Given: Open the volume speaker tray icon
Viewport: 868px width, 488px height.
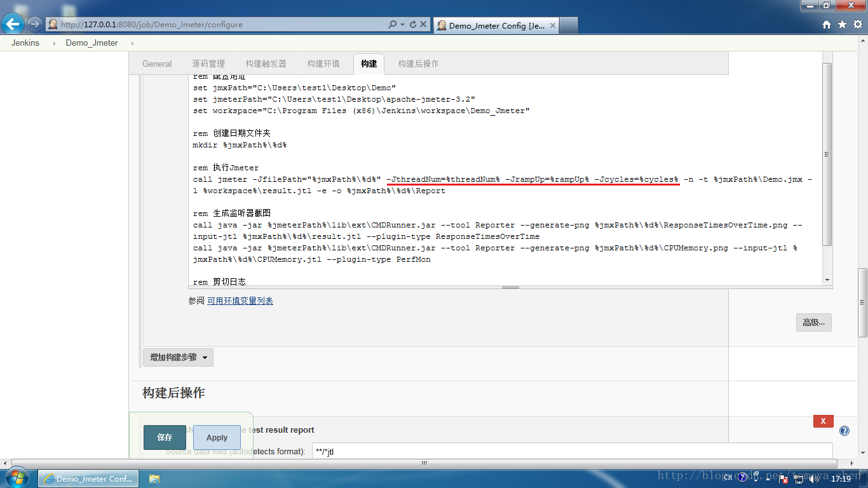Looking at the screenshot, I should click(x=813, y=478).
